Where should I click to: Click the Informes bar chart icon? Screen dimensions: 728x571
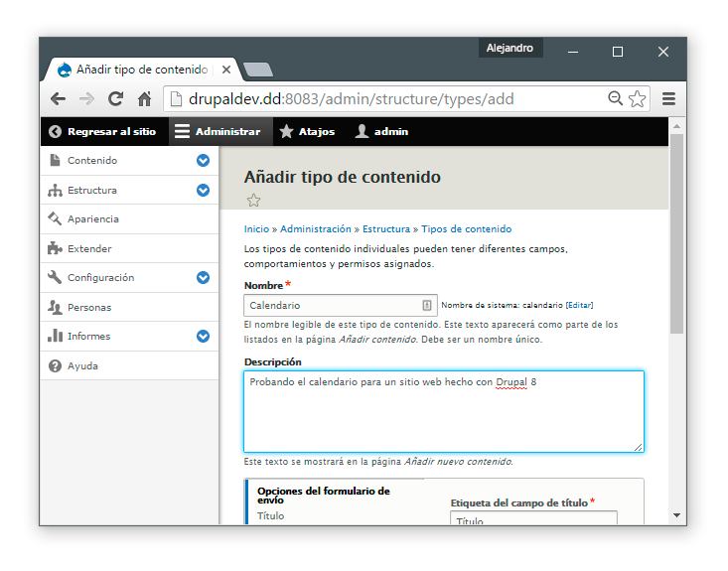[x=55, y=336]
